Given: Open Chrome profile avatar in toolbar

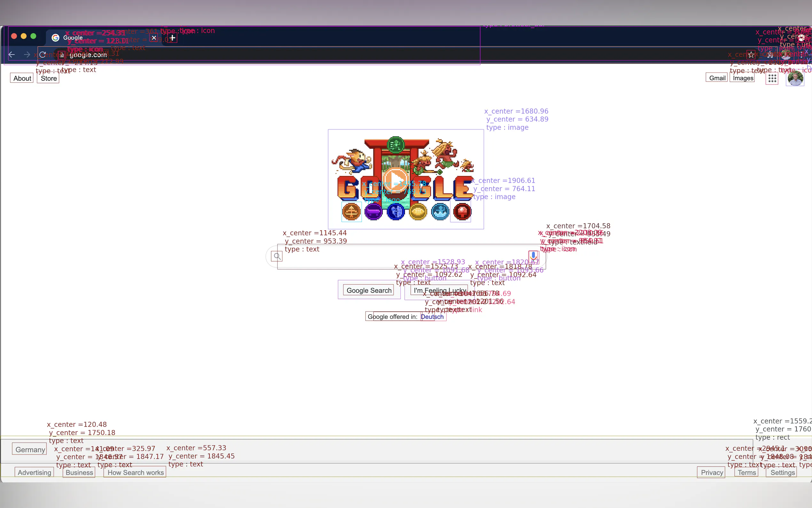Looking at the screenshot, I should coord(786,55).
